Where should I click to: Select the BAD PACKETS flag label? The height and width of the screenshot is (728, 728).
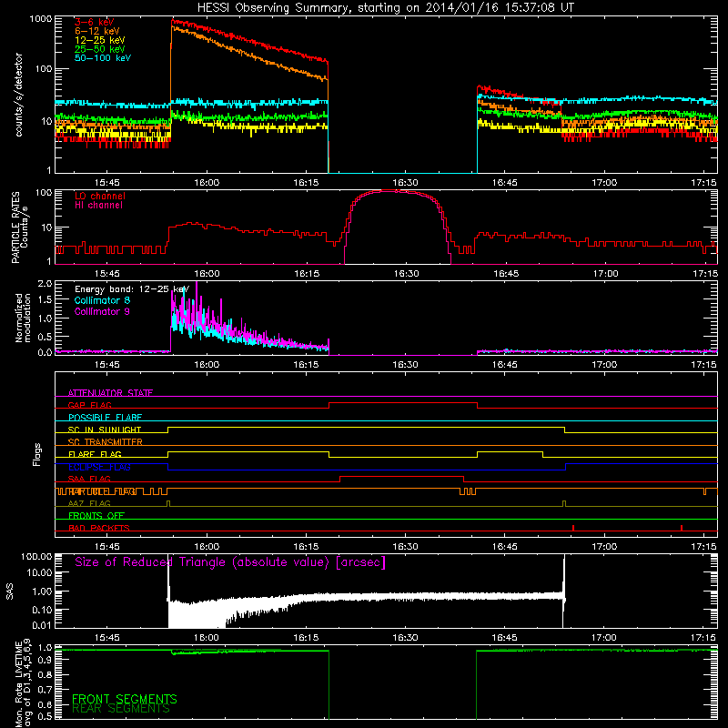coord(99,528)
